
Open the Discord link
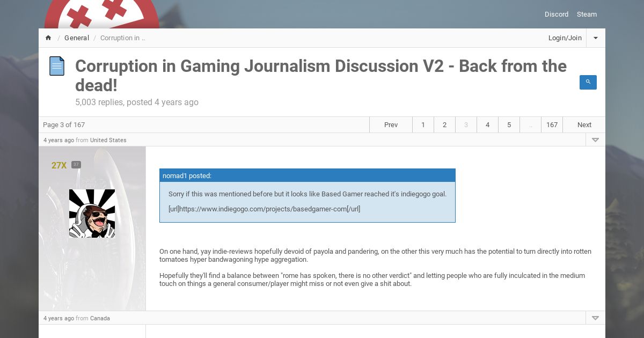(557, 14)
